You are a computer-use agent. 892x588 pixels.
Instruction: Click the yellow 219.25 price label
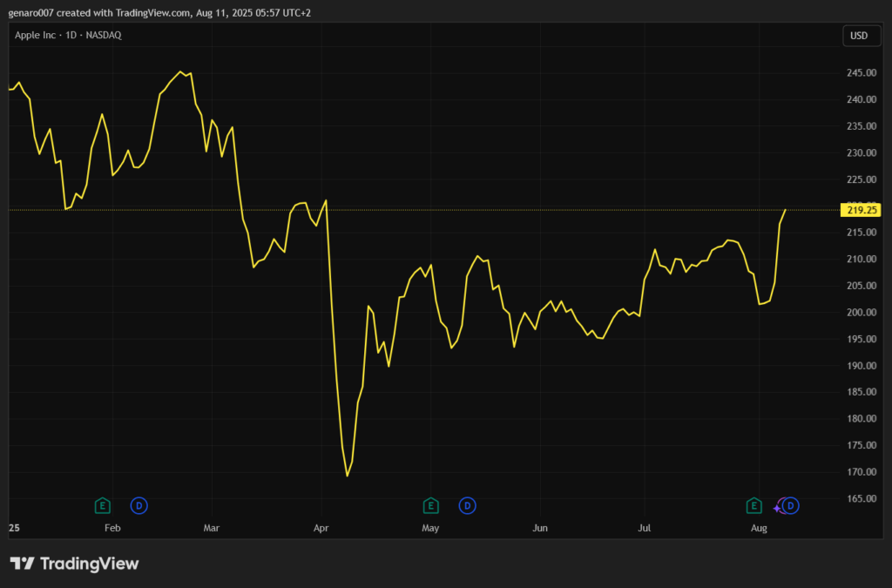coord(862,210)
